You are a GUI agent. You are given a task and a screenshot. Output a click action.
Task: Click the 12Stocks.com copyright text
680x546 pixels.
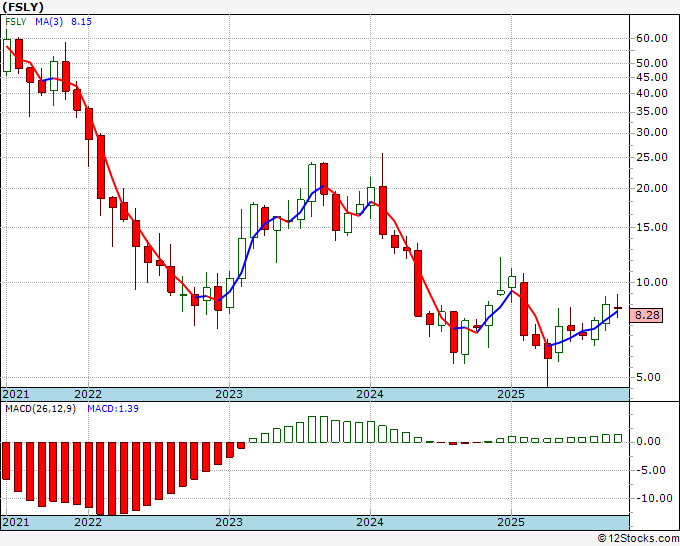point(638,539)
